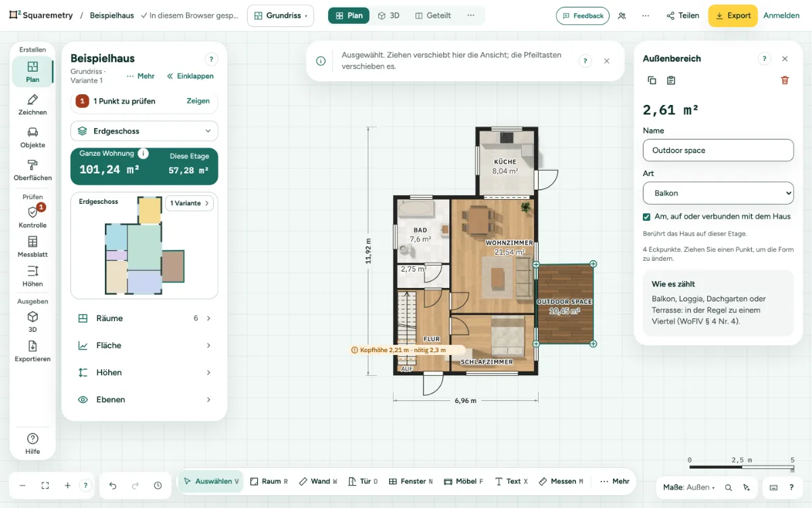Edit the Name field 'Outdoor space'
Screen dimensions: 812x508
pos(718,150)
